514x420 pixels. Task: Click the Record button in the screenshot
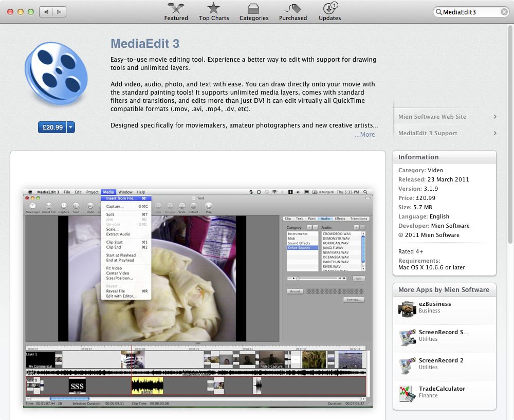pyautogui.click(x=295, y=291)
